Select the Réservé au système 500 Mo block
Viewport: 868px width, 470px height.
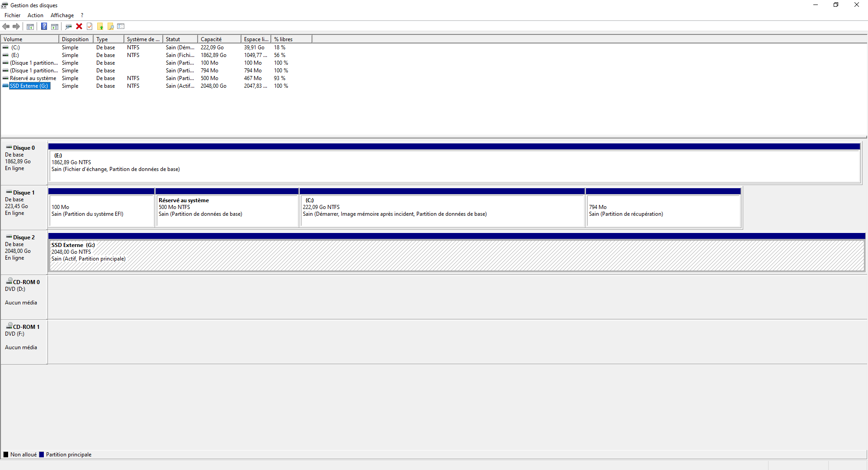pos(227,208)
